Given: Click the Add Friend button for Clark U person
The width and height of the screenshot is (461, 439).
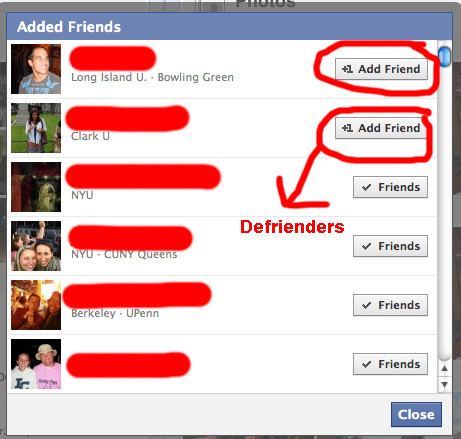Looking at the screenshot, I should [381, 128].
